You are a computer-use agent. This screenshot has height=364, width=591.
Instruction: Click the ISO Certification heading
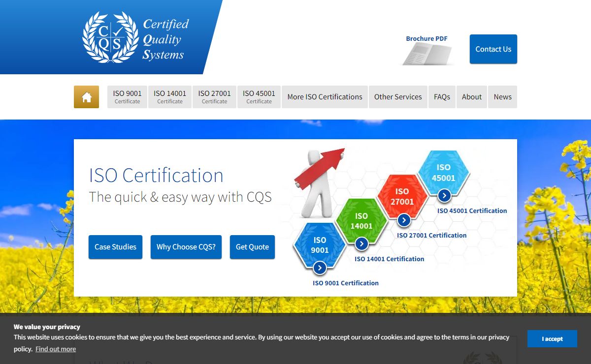click(156, 176)
